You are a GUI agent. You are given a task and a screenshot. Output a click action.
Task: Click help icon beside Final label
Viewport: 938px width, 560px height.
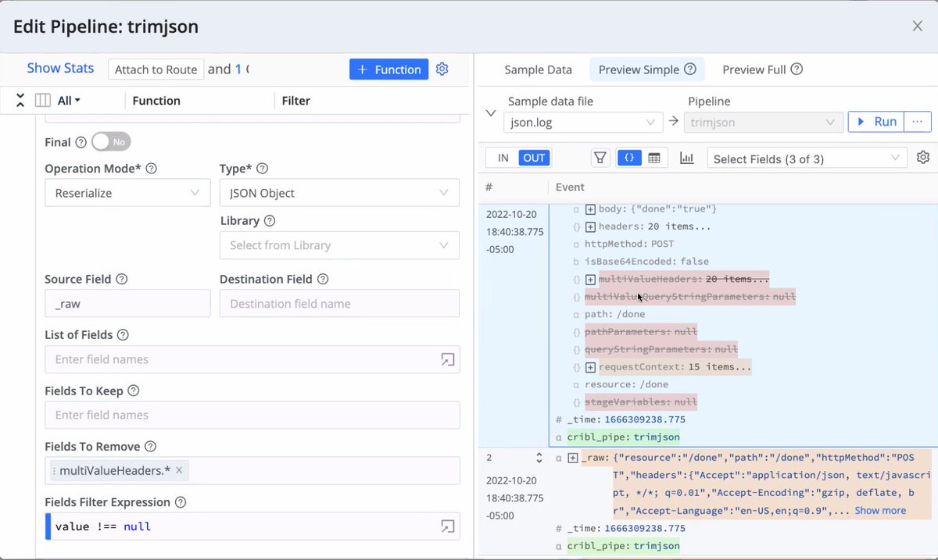click(x=81, y=143)
